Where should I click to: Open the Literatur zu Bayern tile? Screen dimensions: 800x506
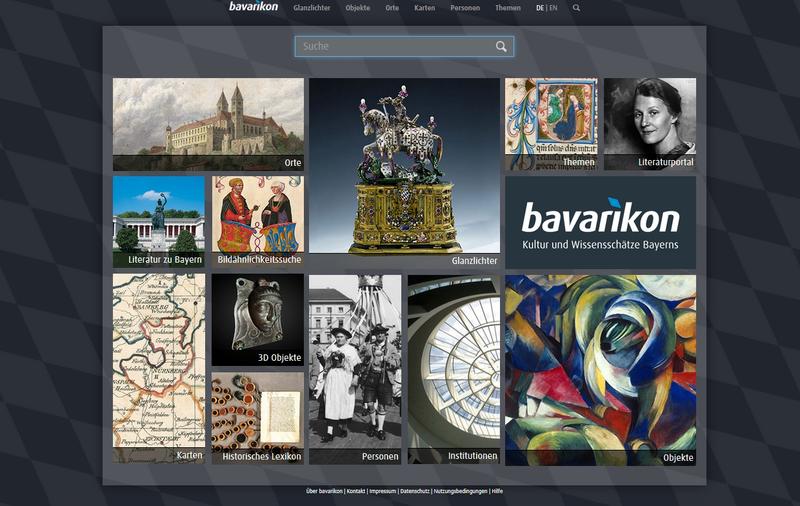click(159, 222)
